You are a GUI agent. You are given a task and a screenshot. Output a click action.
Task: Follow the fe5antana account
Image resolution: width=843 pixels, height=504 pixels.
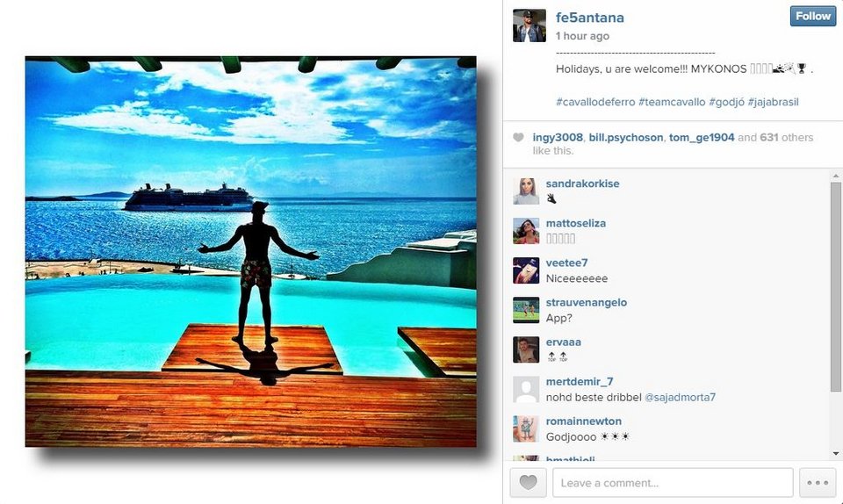812,16
